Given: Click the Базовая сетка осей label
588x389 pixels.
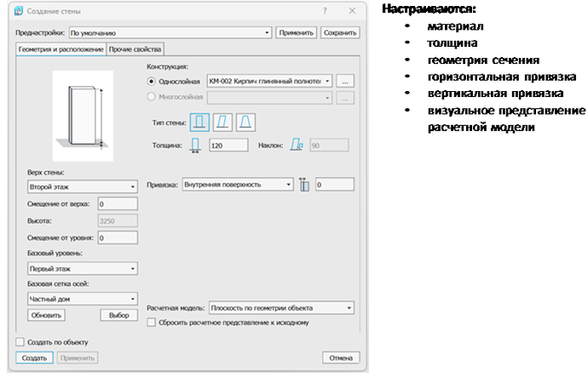Looking at the screenshot, I should [x=58, y=283].
